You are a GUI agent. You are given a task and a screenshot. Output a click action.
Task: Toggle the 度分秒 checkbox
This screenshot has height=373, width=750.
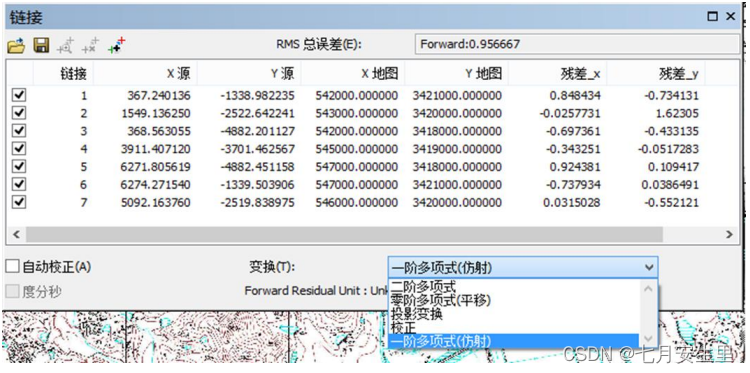click(12, 291)
